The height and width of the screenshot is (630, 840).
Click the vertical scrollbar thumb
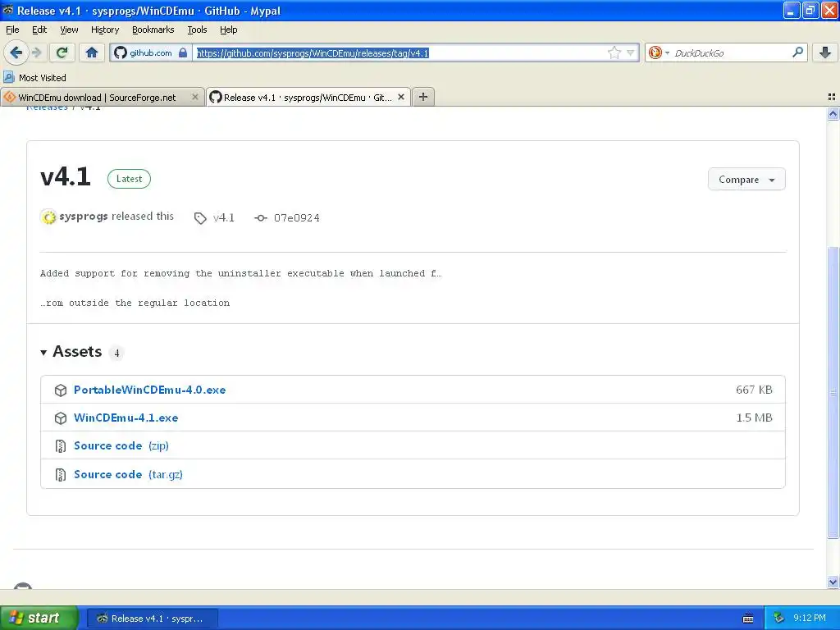coord(833,392)
